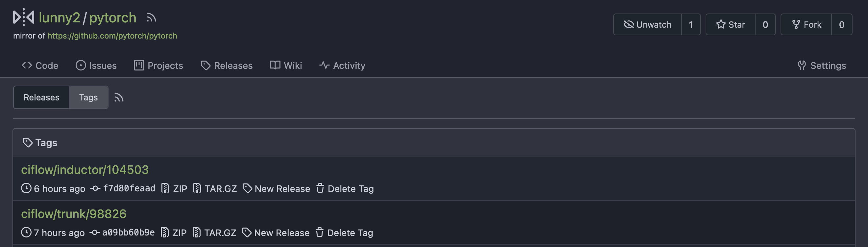
Task: Download TAR.GZ for ciflow/inductor/104503
Action: point(215,188)
